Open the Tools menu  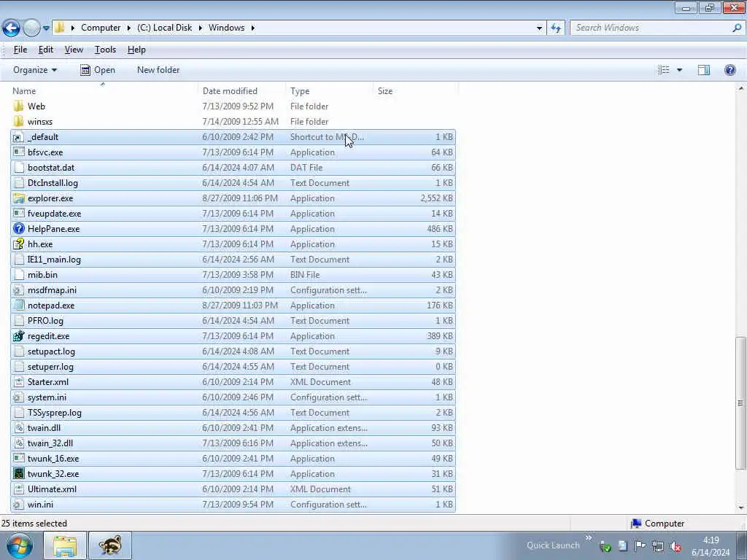(105, 50)
